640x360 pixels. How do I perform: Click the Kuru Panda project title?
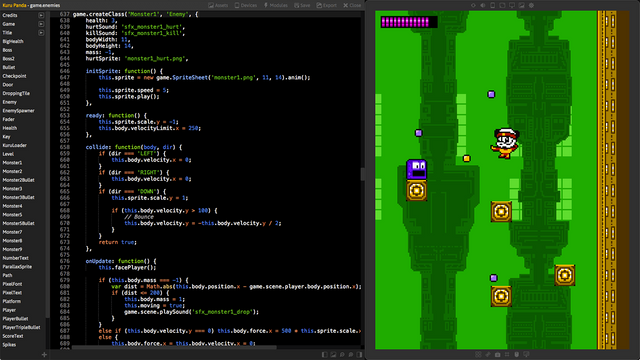click(14, 5)
